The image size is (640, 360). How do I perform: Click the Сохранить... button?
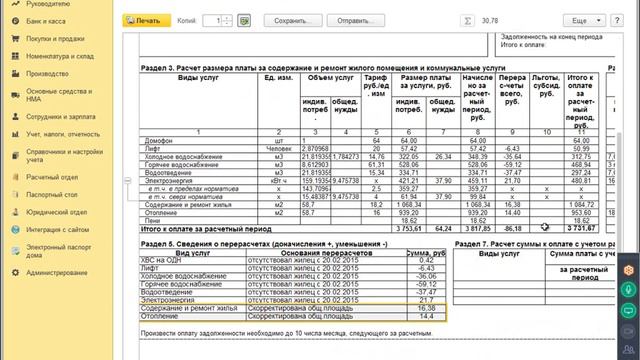click(x=293, y=21)
